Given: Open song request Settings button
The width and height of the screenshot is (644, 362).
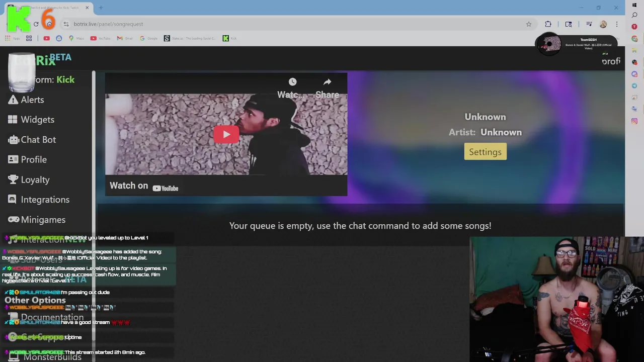Looking at the screenshot, I should click(485, 152).
